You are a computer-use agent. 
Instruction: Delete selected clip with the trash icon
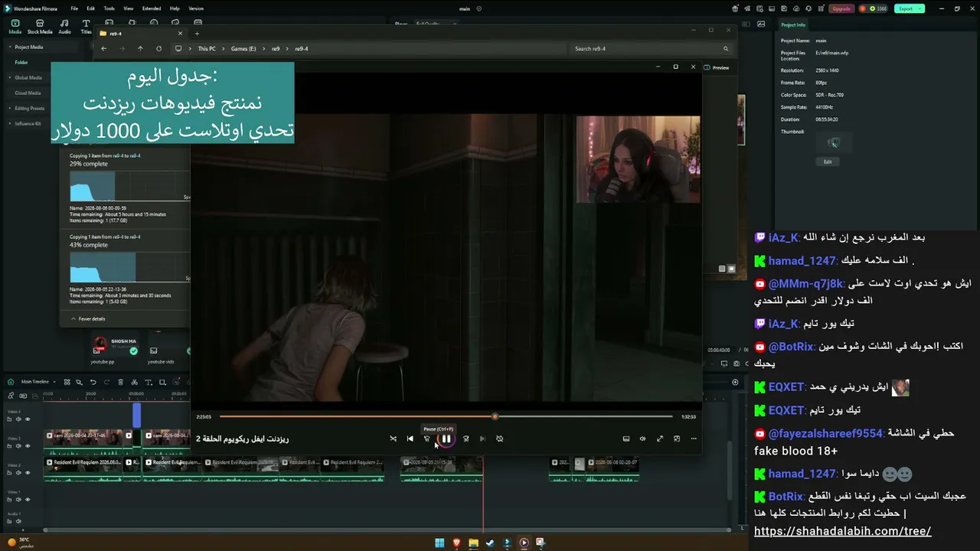(x=120, y=382)
